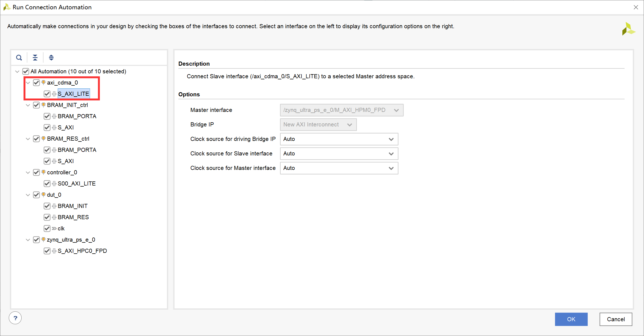Click the Xilinx logo at top right
This screenshot has width=644, height=336.
coord(628,29)
